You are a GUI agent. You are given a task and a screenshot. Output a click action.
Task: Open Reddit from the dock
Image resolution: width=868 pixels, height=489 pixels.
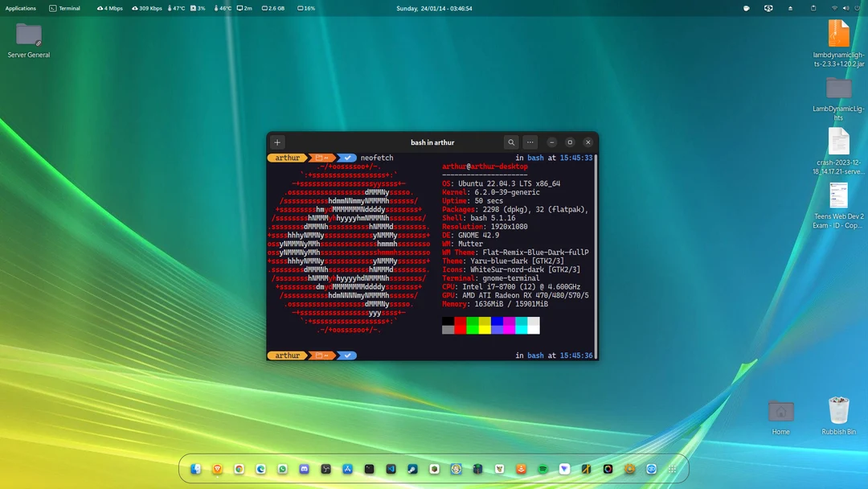tap(521, 469)
